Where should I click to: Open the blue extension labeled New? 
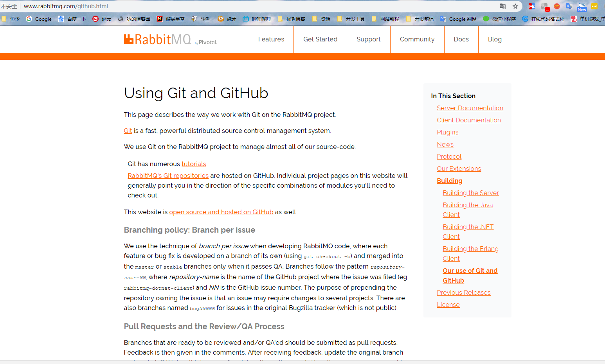582,7
